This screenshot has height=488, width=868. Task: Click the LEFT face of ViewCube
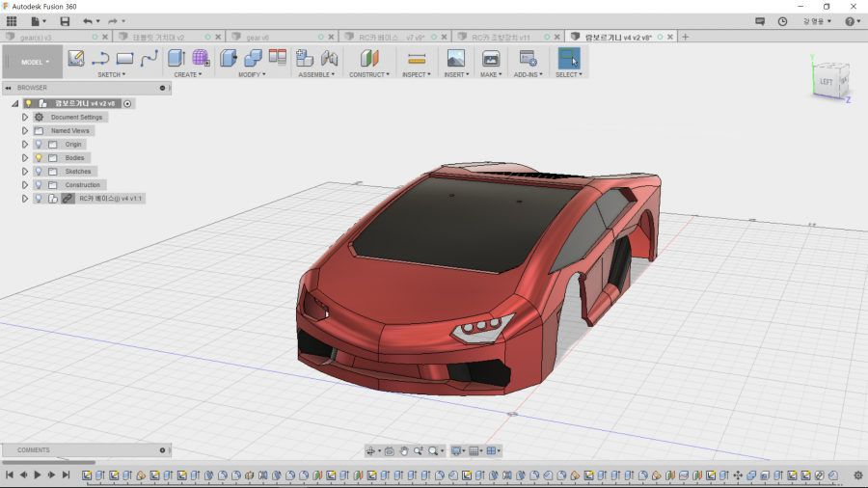826,82
